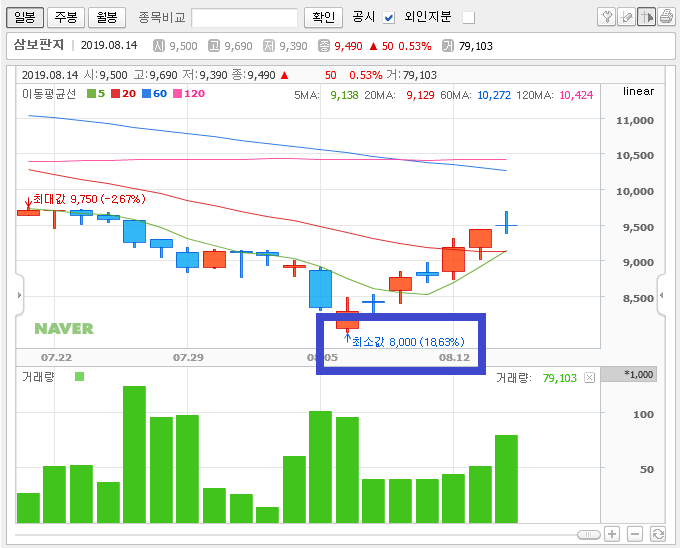Image resolution: width=680 pixels, height=548 pixels.
Task: Click the green volume value 79,103
Action: (x=560, y=378)
